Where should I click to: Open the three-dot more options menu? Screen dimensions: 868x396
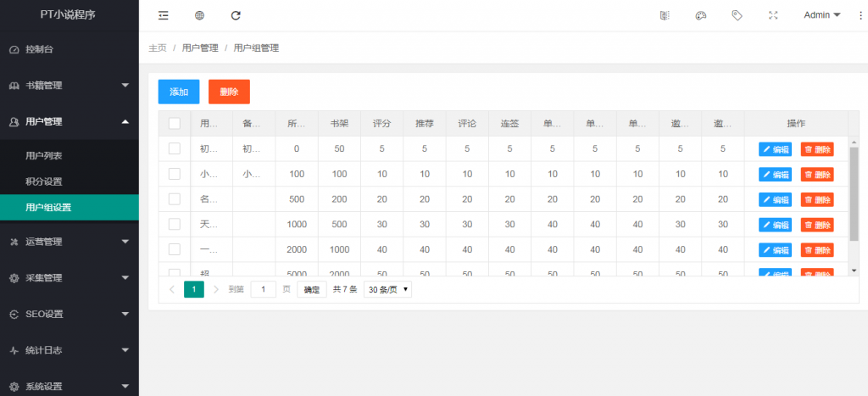pos(860,15)
